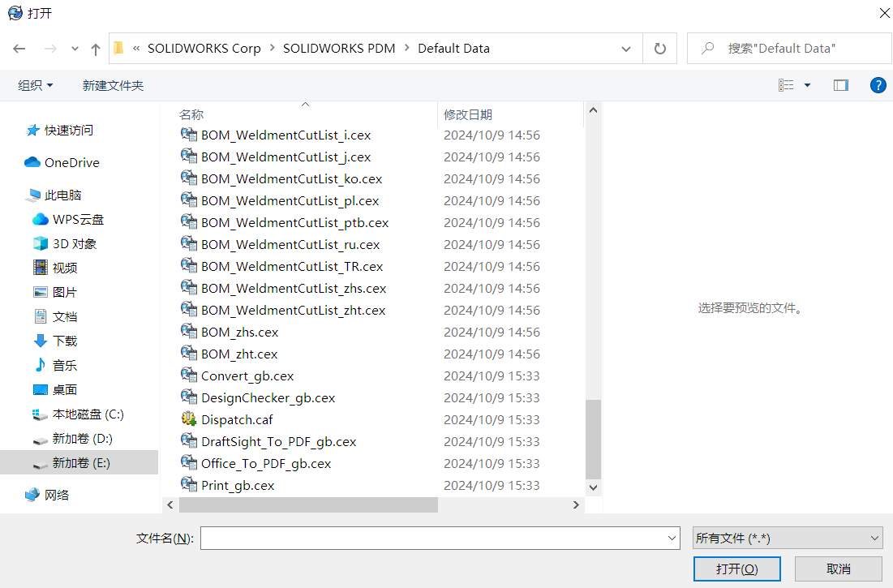This screenshot has width=893, height=588.
Task: Click the horizontal scroll left arrow
Action: [x=170, y=505]
